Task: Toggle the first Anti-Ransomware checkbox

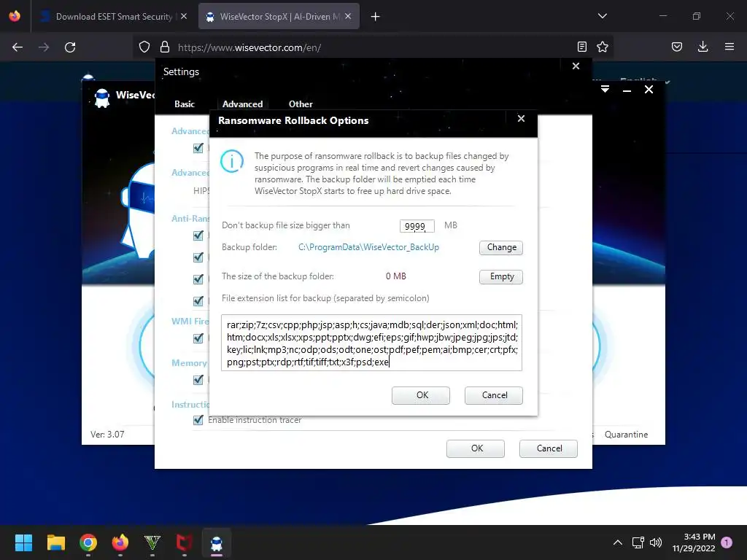Action: pyautogui.click(x=198, y=236)
